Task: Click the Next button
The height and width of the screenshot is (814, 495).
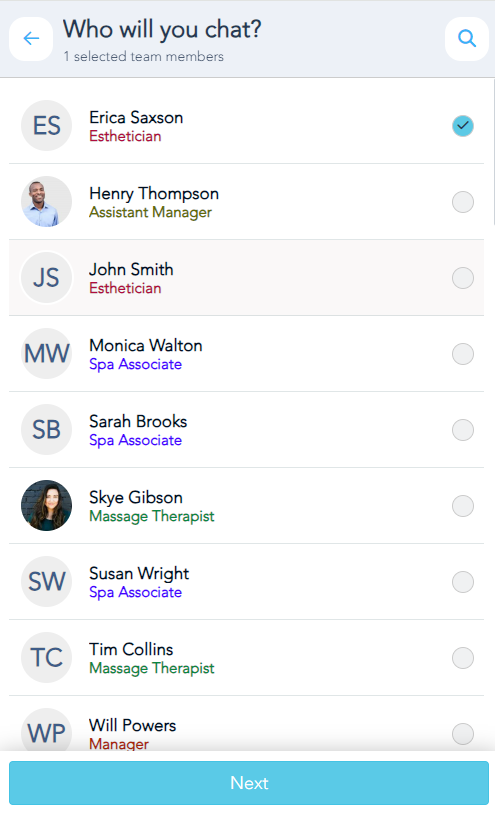Action: click(x=249, y=783)
